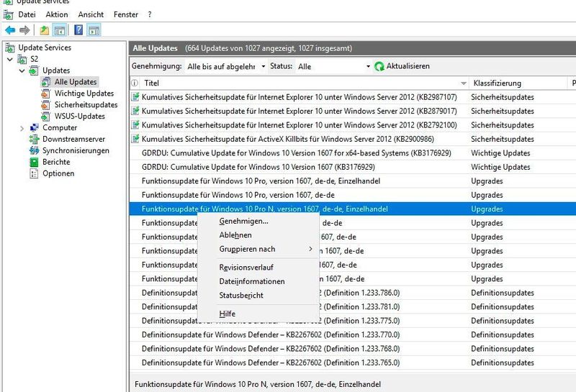Choose Genehmigen... from the context menu

pyautogui.click(x=258, y=221)
